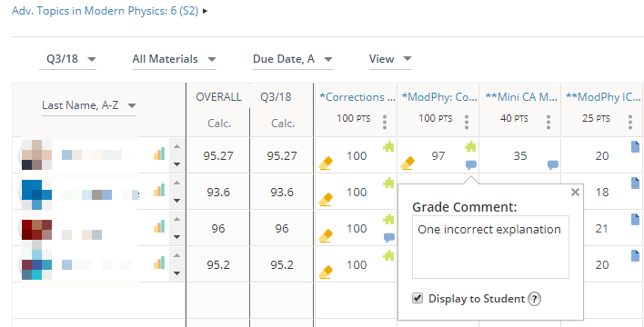Click the overall grade 95.27 cell

point(218,156)
